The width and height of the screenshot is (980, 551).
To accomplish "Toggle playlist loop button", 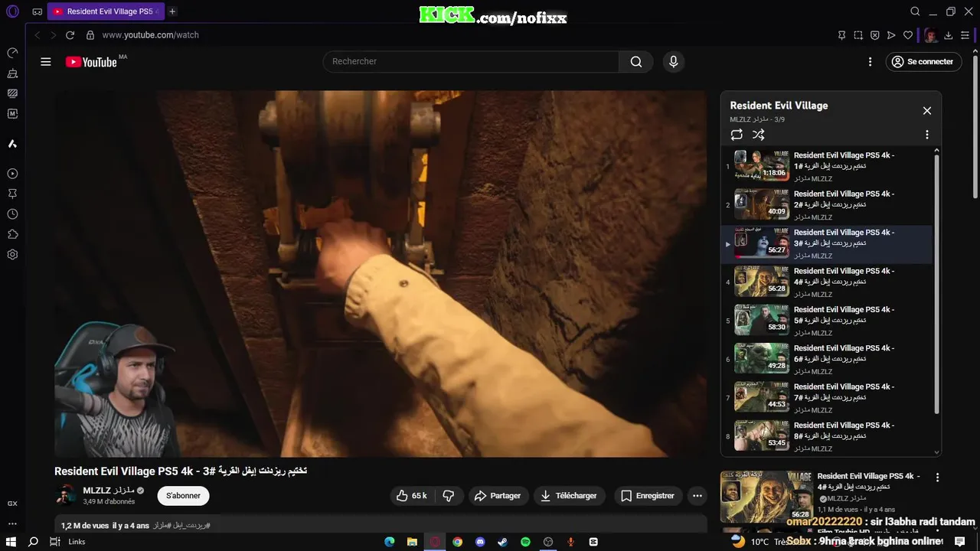I will click(x=737, y=135).
